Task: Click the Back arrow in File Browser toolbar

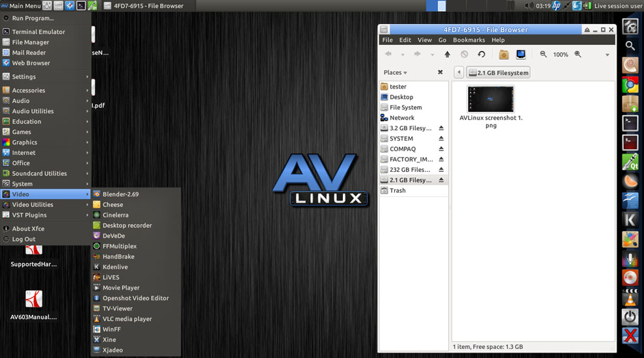Action: point(388,54)
